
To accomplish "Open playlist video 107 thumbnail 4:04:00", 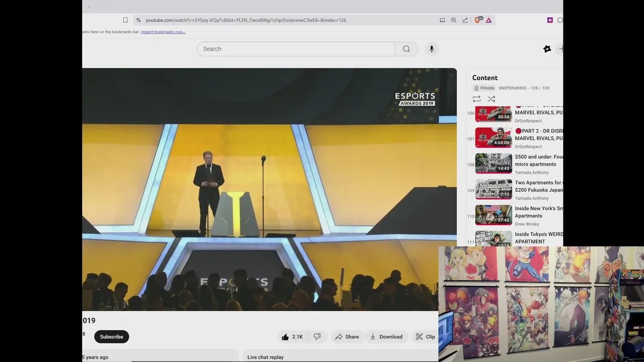I will click(x=494, y=137).
